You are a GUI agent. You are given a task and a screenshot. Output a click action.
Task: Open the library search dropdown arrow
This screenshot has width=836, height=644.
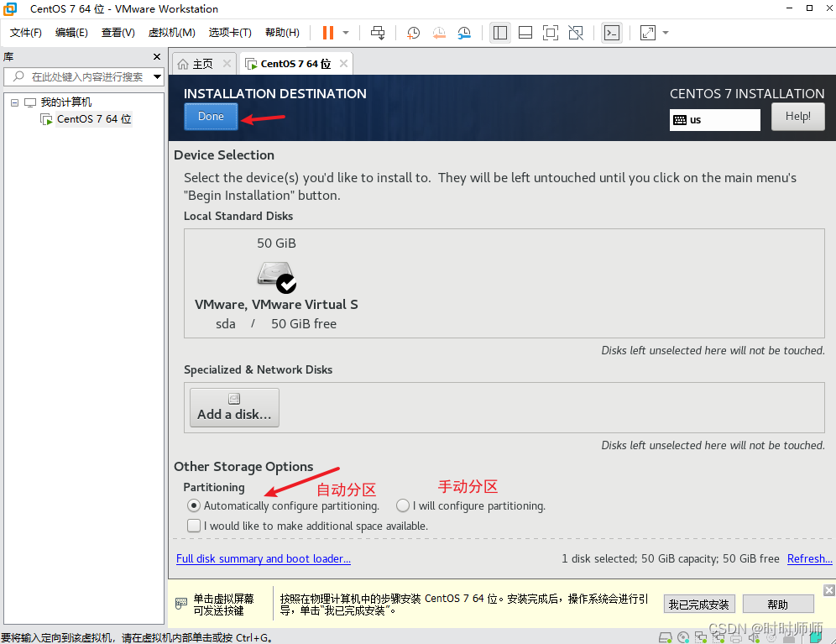(x=157, y=77)
